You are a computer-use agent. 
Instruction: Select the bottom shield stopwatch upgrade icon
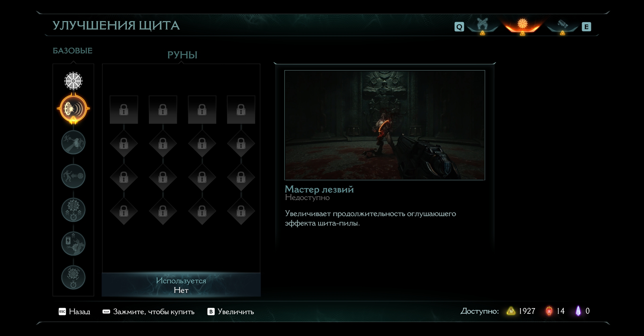tap(73, 277)
